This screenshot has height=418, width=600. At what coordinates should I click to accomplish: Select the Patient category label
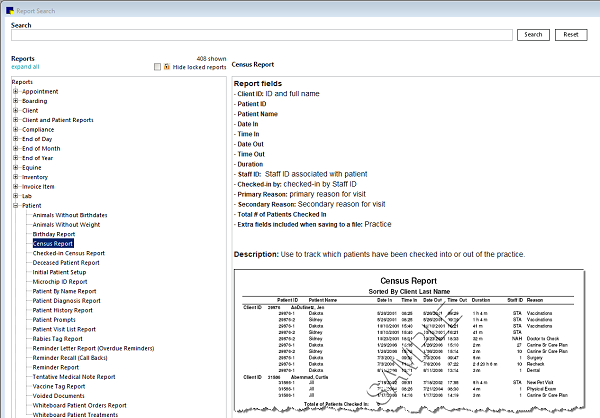tap(32, 206)
